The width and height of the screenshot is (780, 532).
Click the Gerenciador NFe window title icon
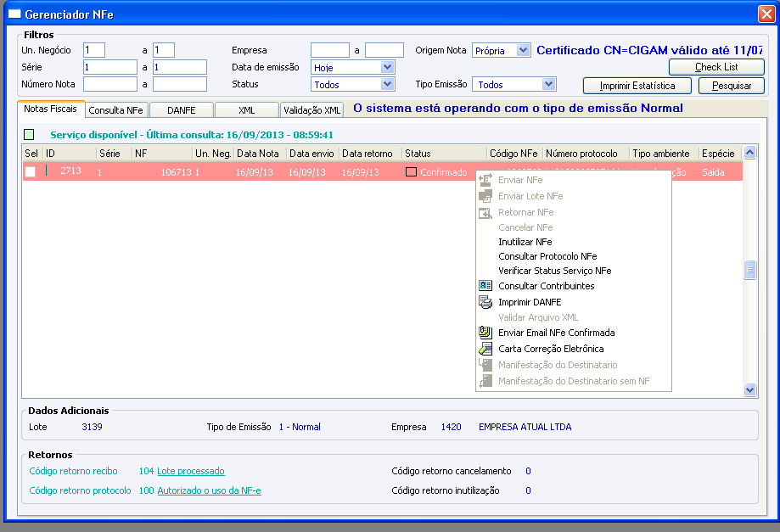tap(15, 14)
